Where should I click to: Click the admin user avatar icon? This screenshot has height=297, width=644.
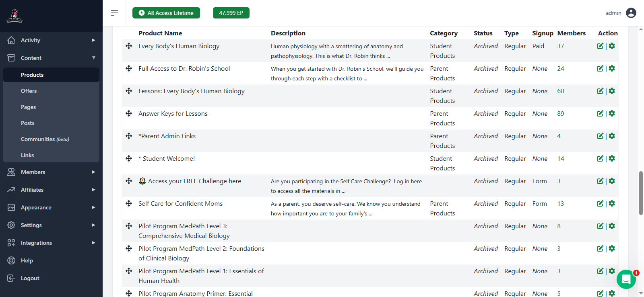pyautogui.click(x=631, y=13)
